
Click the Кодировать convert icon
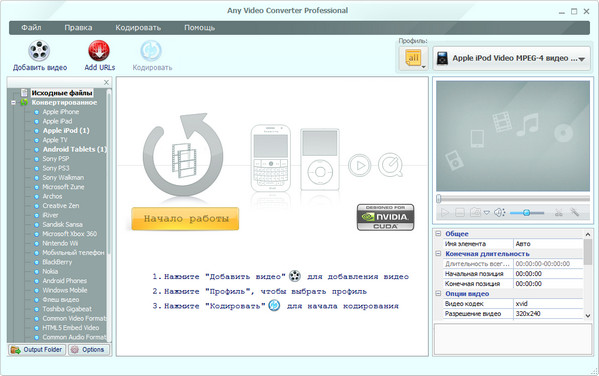coord(151,50)
